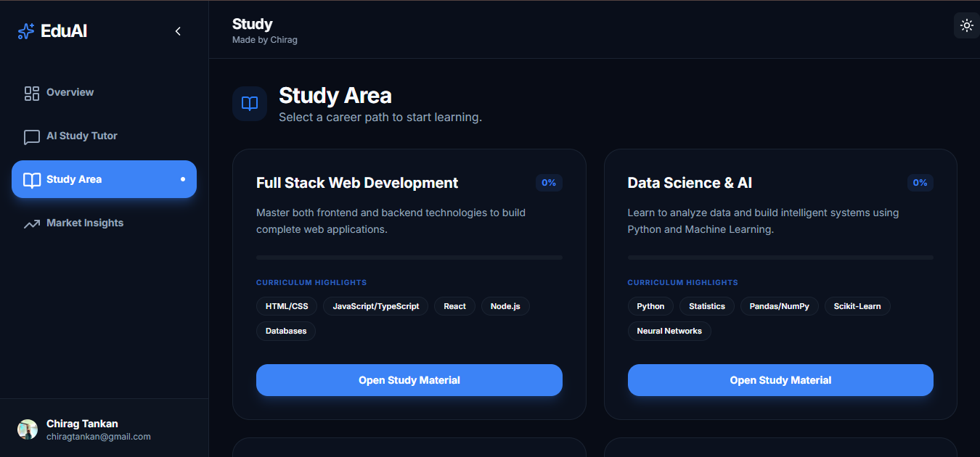
Task: Select the JavaScript/TypeScript tag
Action: [x=376, y=306]
